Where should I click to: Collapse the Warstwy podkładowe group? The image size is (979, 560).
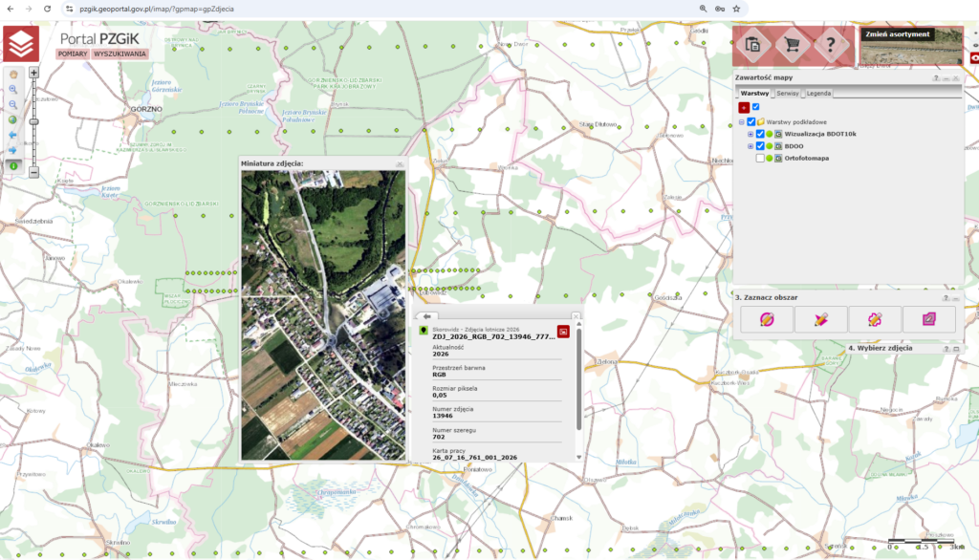[x=742, y=122]
